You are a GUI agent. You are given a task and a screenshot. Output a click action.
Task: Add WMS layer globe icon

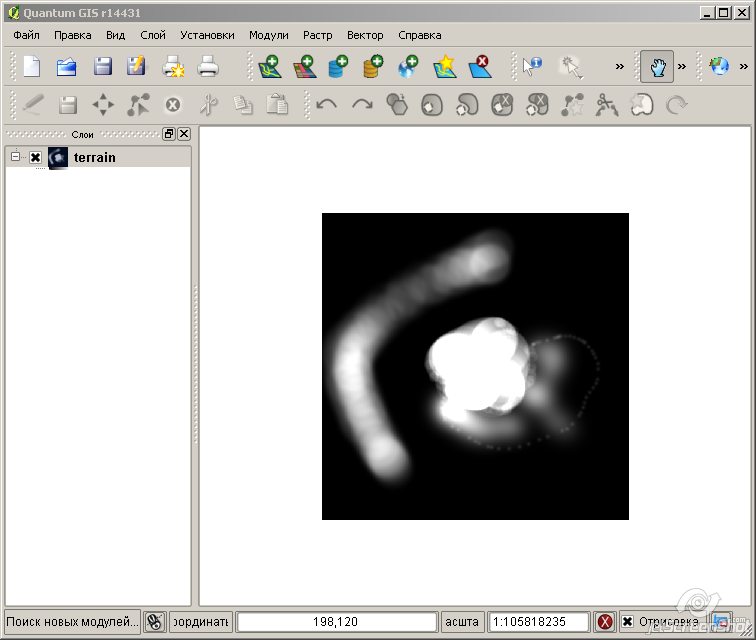(x=408, y=66)
